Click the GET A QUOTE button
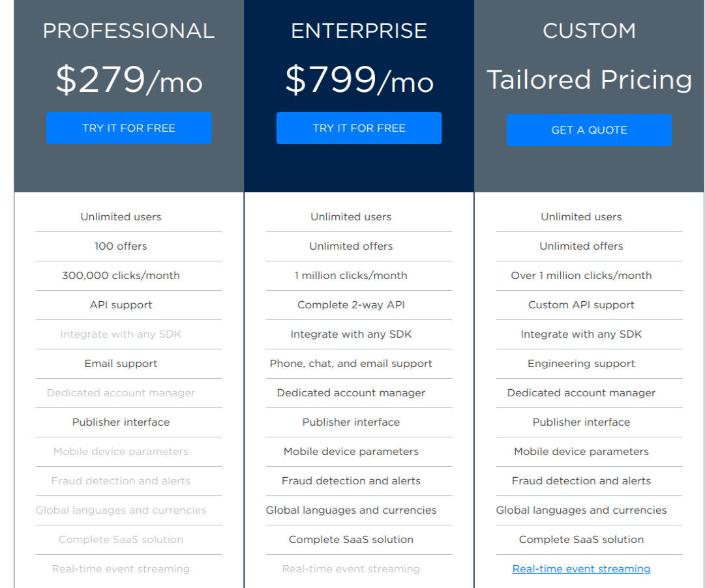 tap(589, 130)
